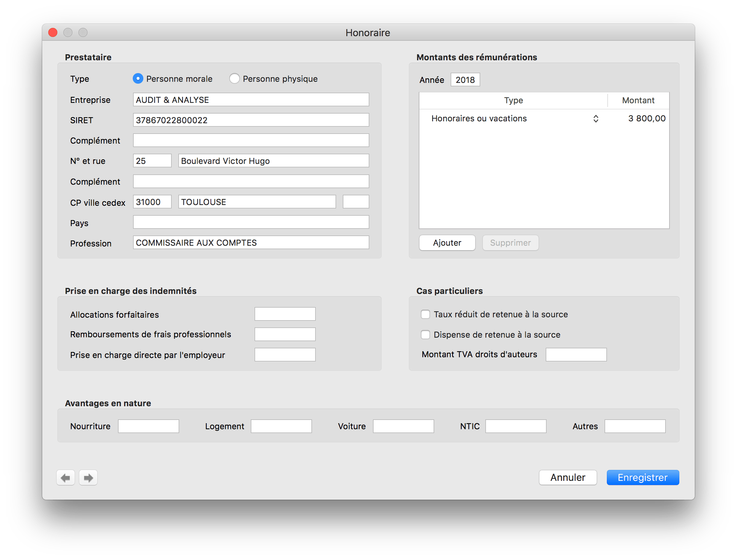Select Personne physique radio button
Viewport: 737px width, 560px height.
pos(235,78)
